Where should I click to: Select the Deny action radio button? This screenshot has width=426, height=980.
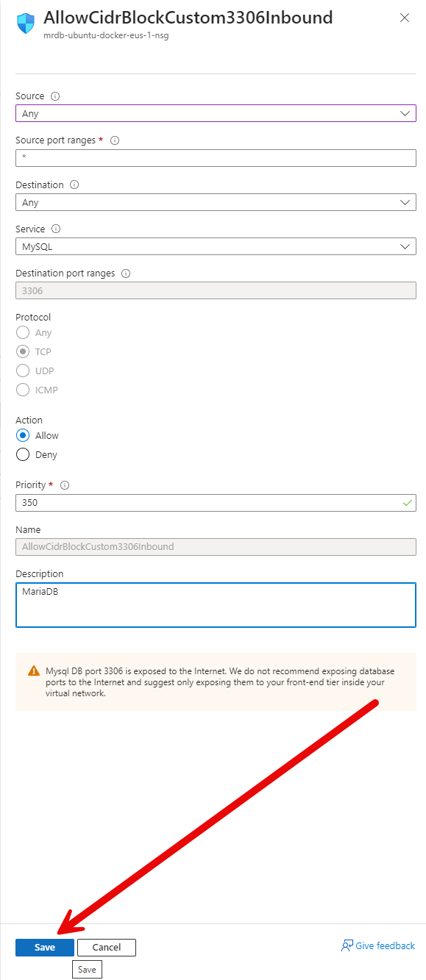23,454
